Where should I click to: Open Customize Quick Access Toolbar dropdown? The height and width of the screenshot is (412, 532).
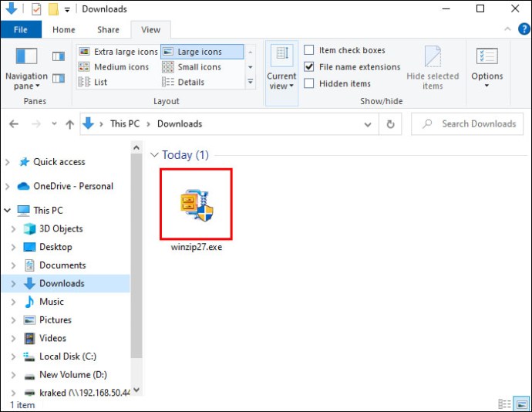pyautogui.click(x=68, y=10)
